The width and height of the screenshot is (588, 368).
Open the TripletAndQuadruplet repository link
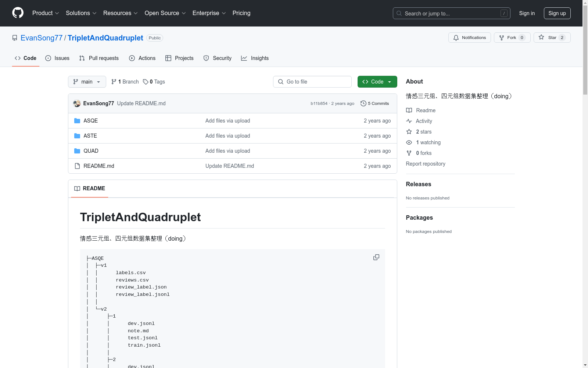point(105,38)
